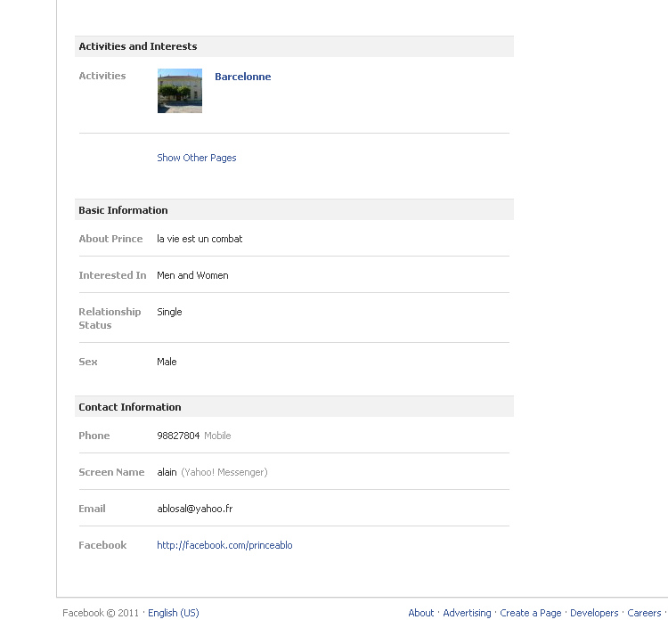
Task: Click the Contact Information section header
Action: 130,408
